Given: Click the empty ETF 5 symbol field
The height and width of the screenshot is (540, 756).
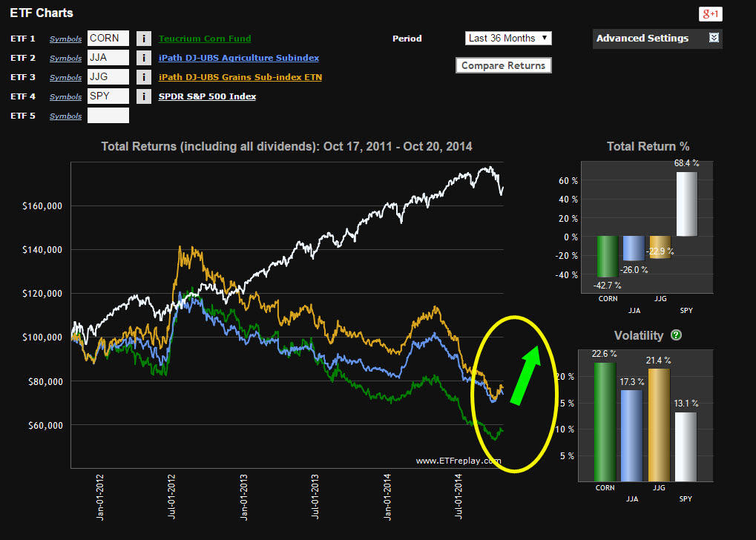Looking at the screenshot, I should click(108, 116).
